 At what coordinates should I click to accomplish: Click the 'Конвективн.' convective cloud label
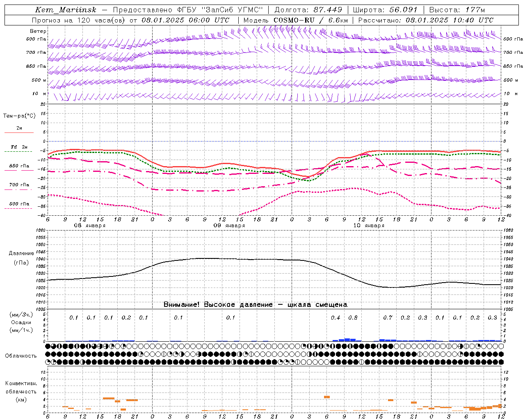click(x=21, y=383)
